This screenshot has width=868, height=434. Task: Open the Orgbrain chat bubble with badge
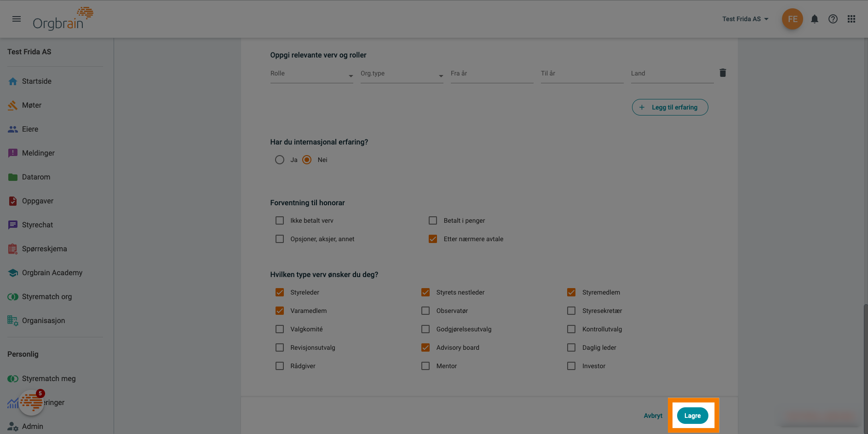click(x=31, y=403)
